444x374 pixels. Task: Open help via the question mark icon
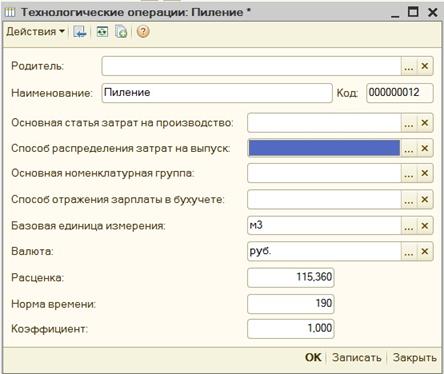(x=143, y=32)
